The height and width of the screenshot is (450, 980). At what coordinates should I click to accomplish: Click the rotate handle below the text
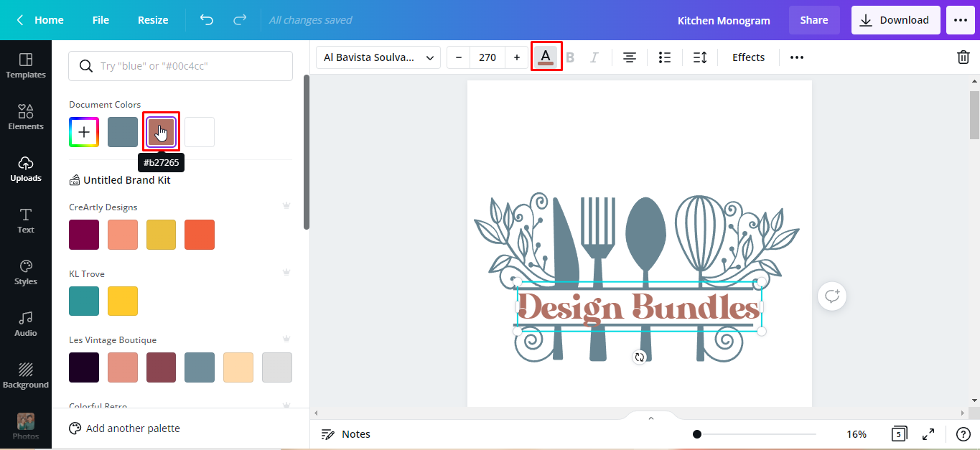640,357
